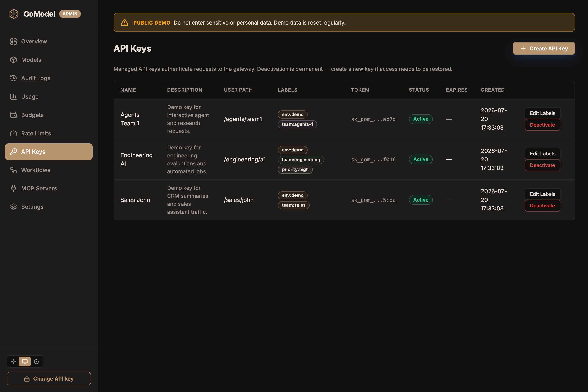The height and width of the screenshot is (392, 588).
Task: Click env:demo label in Sales John row
Action: click(x=293, y=195)
